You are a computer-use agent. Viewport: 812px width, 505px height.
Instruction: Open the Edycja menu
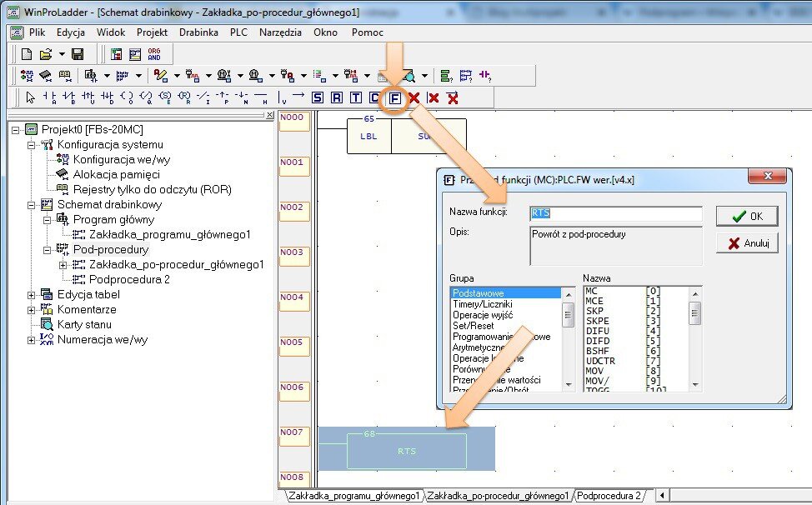point(71,32)
